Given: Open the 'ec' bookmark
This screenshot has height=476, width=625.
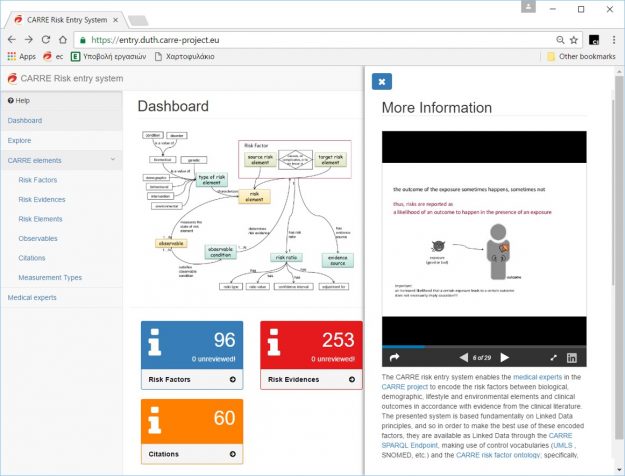Looking at the screenshot, I should point(53,57).
